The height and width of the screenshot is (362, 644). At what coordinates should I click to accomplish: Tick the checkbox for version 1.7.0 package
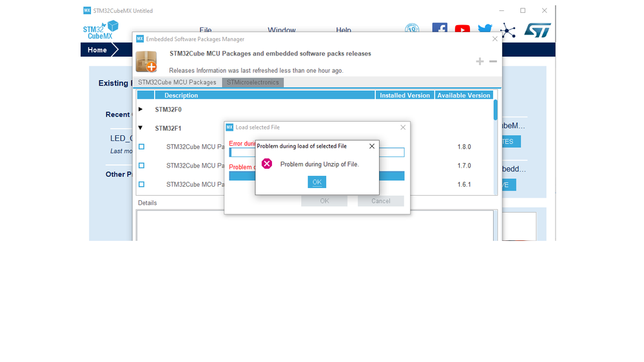(141, 166)
